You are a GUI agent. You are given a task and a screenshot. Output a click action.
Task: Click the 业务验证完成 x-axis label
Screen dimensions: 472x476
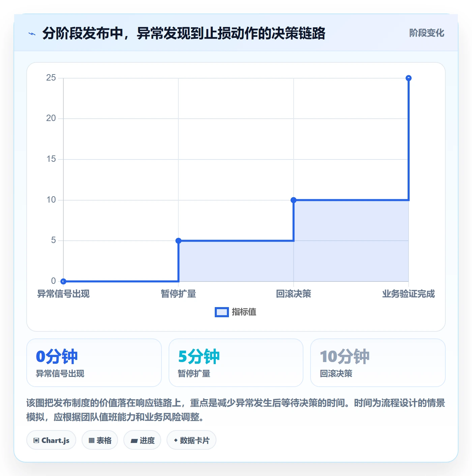point(409,294)
